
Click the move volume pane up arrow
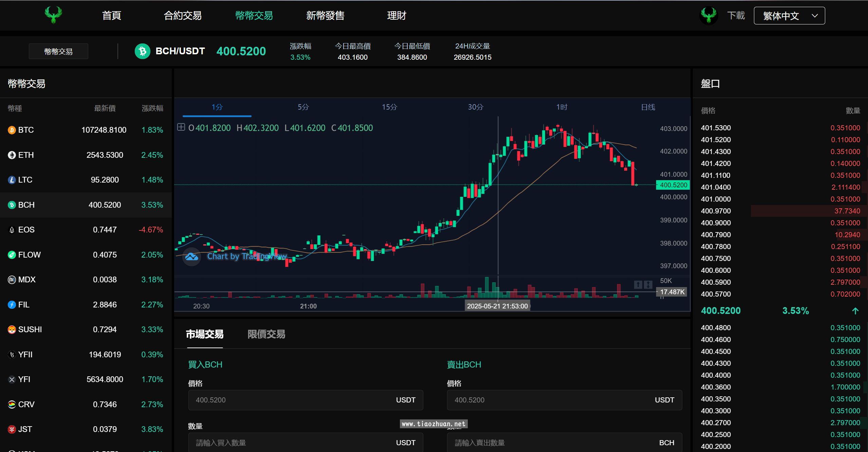click(x=638, y=284)
